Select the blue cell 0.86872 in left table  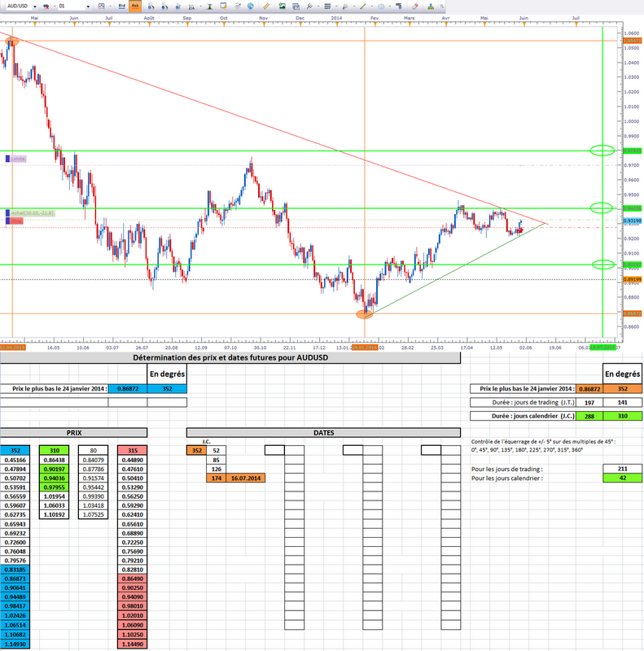pyautogui.click(x=128, y=389)
